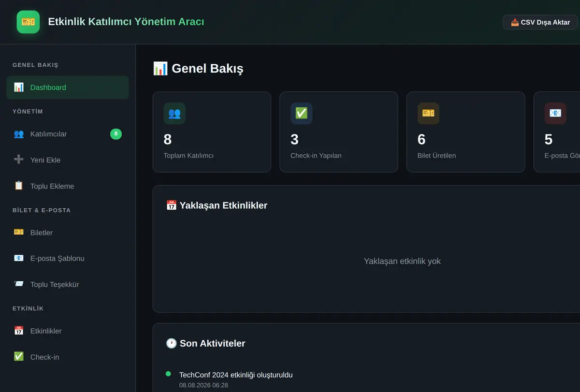Click the Toplam Katılımcı label

(x=188, y=156)
